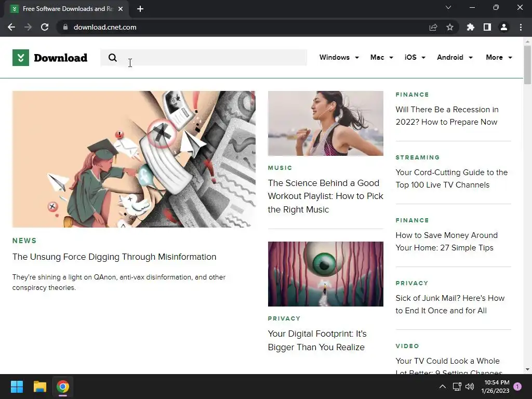Share this page via share icon

pyautogui.click(x=433, y=27)
